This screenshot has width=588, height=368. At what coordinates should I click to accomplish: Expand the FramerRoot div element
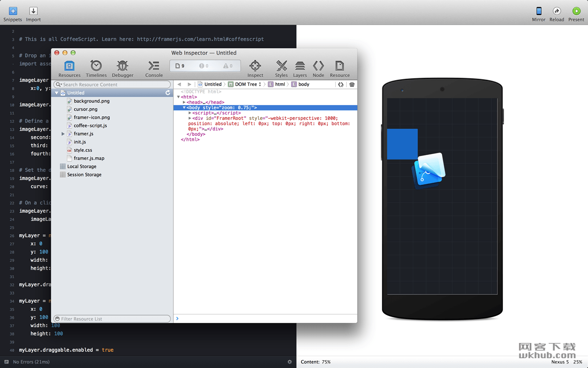(x=190, y=118)
